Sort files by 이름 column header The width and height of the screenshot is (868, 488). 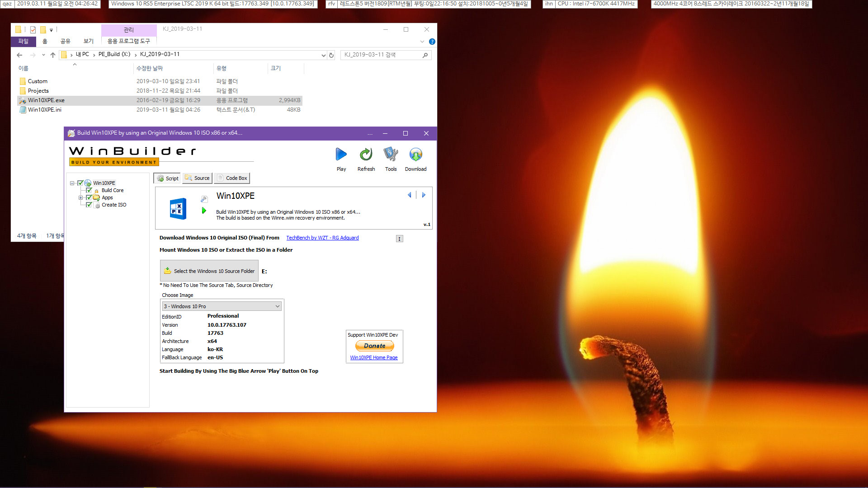[75, 68]
